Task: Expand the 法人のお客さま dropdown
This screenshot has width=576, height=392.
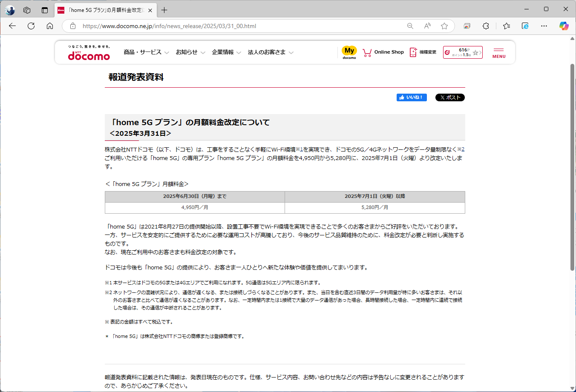Action: click(x=268, y=52)
